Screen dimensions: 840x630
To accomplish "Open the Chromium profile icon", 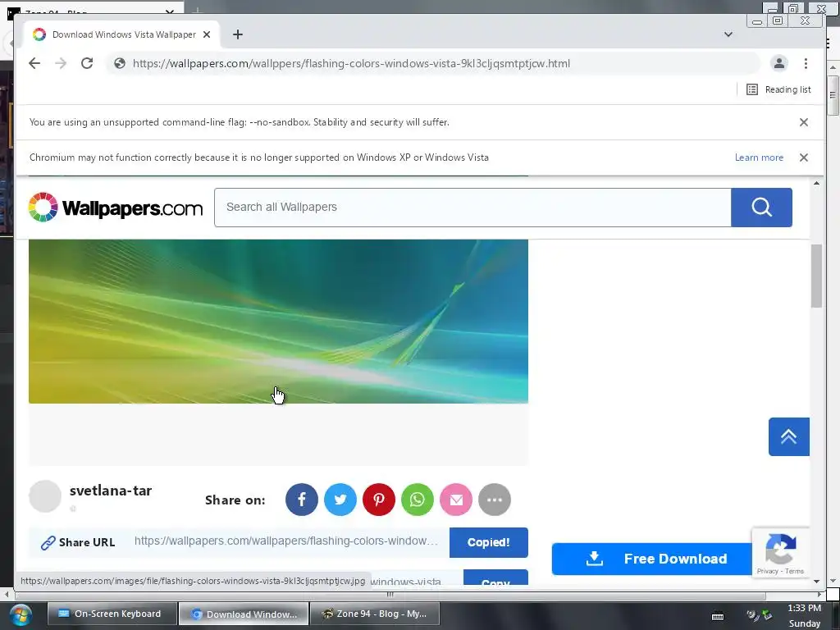I will [x=779, y=63].
